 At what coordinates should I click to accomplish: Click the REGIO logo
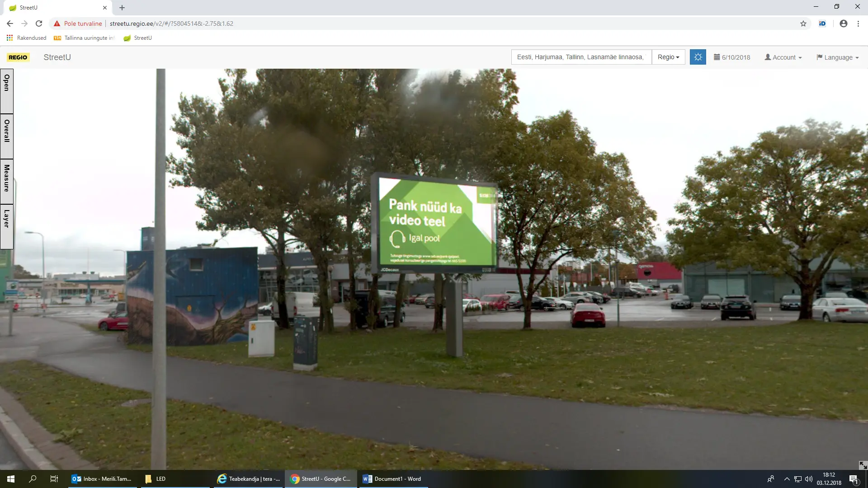[18, 57]
